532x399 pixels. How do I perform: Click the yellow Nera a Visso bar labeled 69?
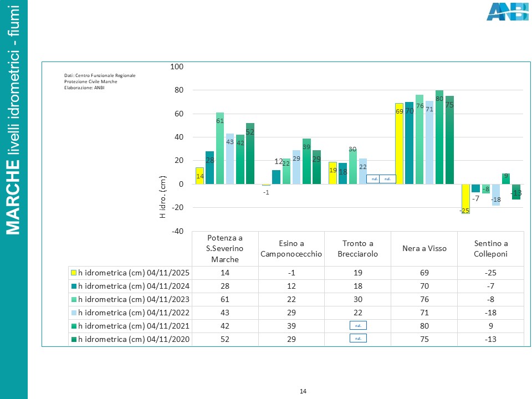tap(399, 144)
